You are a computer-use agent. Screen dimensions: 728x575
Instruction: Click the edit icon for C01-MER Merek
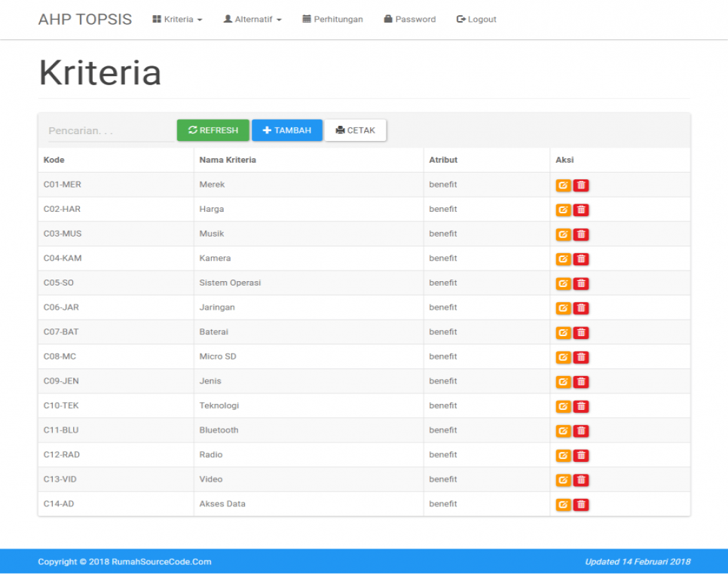click(x=563, y=185)
